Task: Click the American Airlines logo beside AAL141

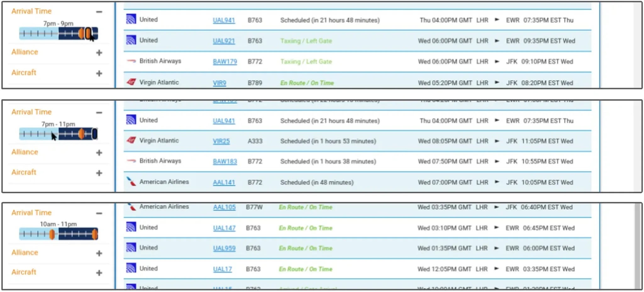Action: (x=131, y=181)
